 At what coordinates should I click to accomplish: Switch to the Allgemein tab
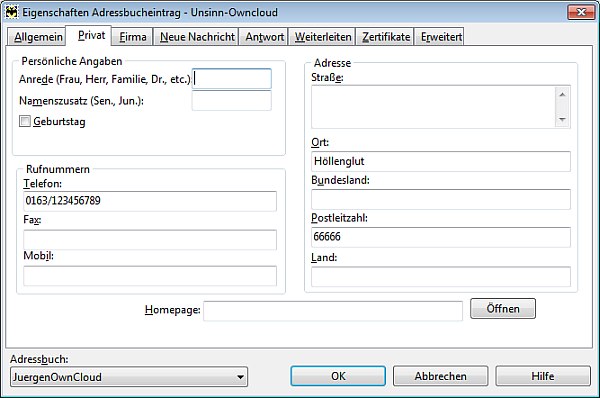[38, 37]
